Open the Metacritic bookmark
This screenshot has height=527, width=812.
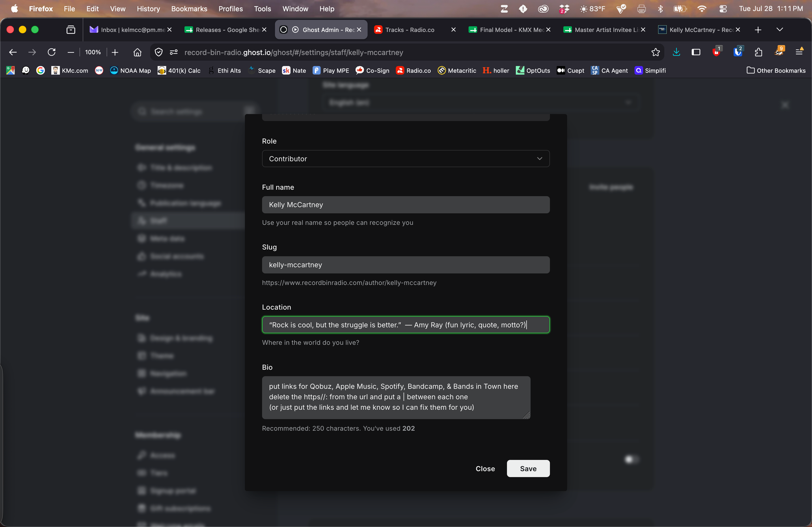coord(457,71)
